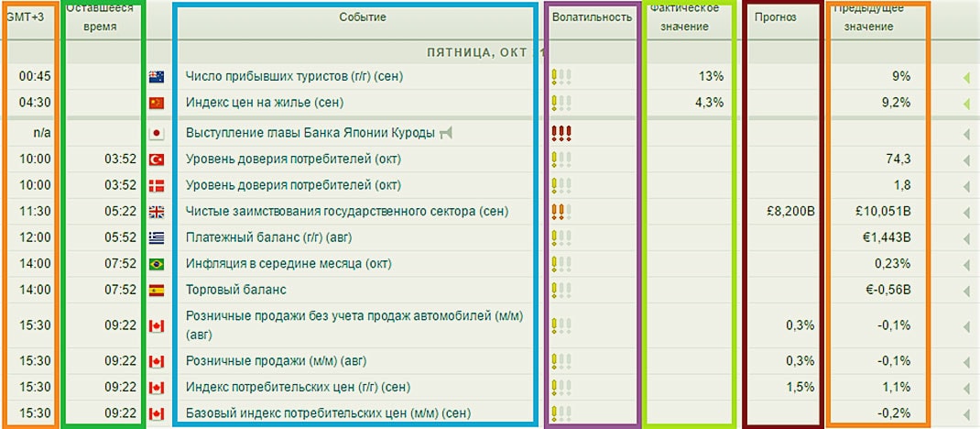The image size is (980, 429).
Task: Open the Выступление главы Банка Японии Куроды event
Action: tap(310, 134)
